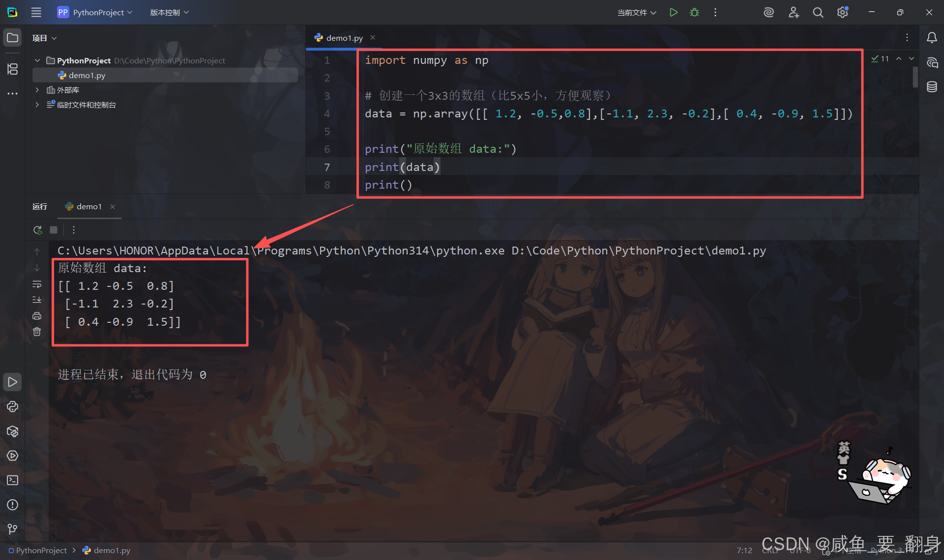Expand the 外部库 tree node
Viewport: 944px width, 560px height.
pyautogui.click(x=37, y=90)
